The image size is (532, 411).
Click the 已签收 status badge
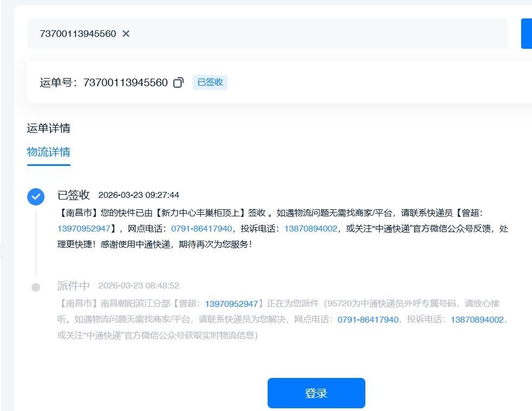click(x=210, y=82)
